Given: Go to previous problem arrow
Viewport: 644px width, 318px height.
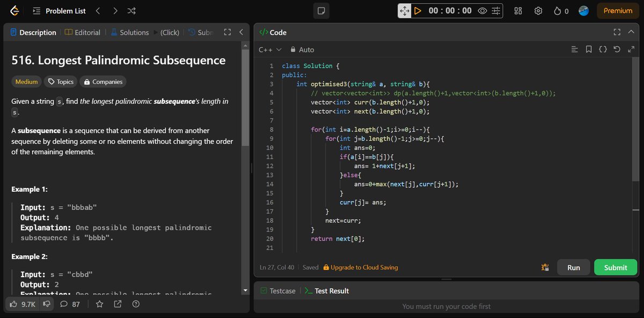Looking at the screenshot, I should pyautogui.click(x=98, y=11).
